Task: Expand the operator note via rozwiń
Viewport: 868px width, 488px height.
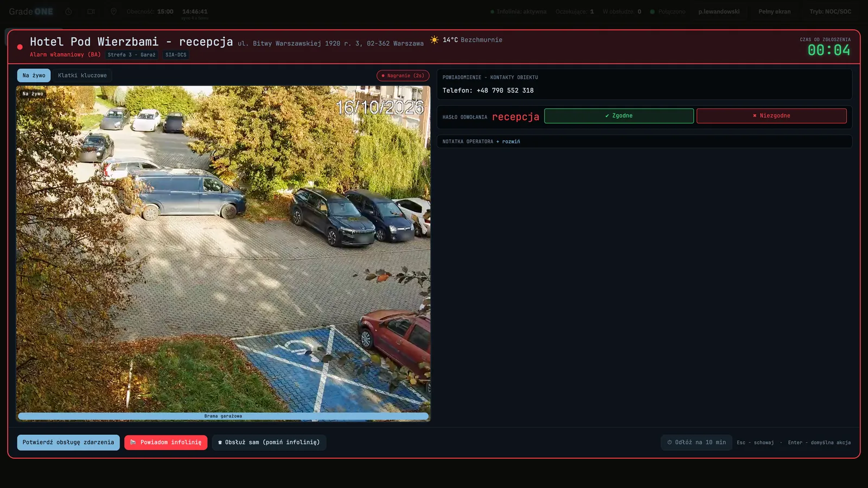Action: (510, 142)
